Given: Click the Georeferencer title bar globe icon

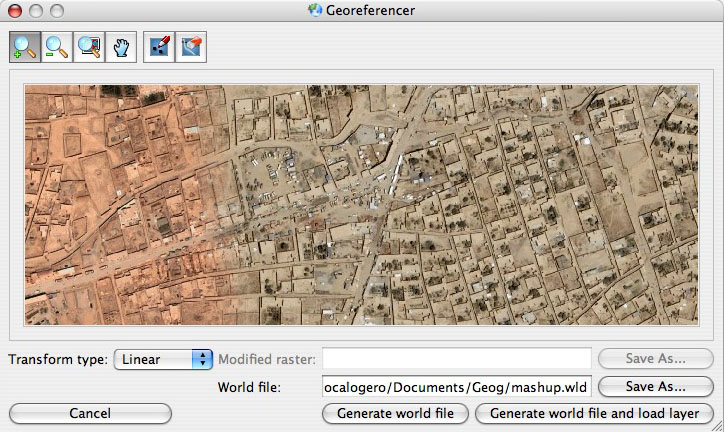Looking at the screenshot, I should click(x=315, y=10).
